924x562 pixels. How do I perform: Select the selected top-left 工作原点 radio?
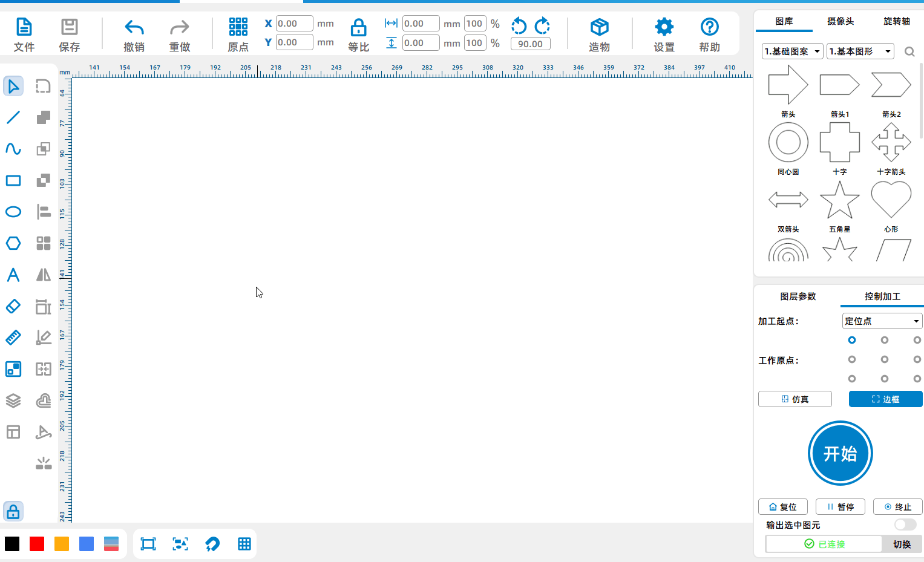click(x=852, y=340)
